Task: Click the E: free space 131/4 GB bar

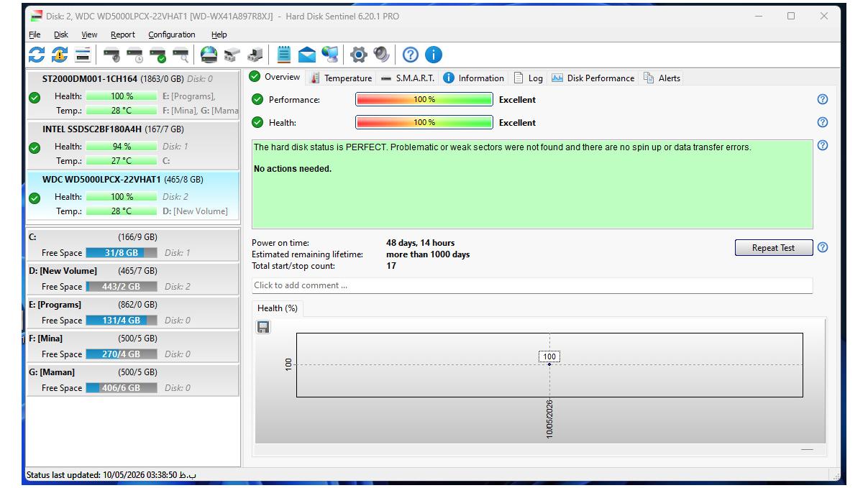Action: point(122,321)
